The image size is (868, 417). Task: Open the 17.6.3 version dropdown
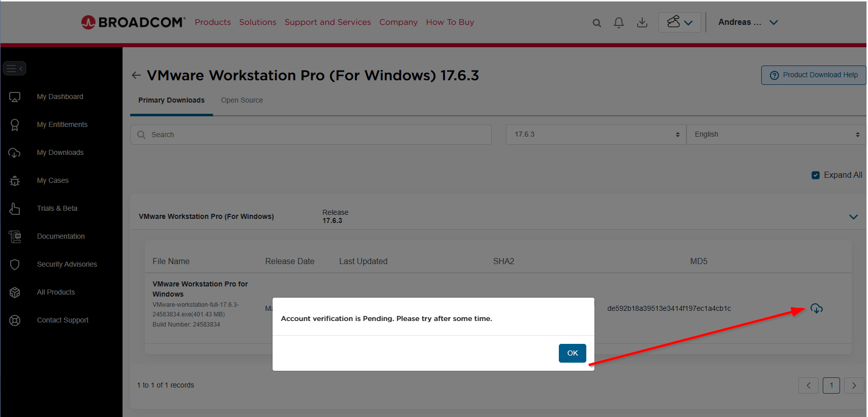point(595,135)
